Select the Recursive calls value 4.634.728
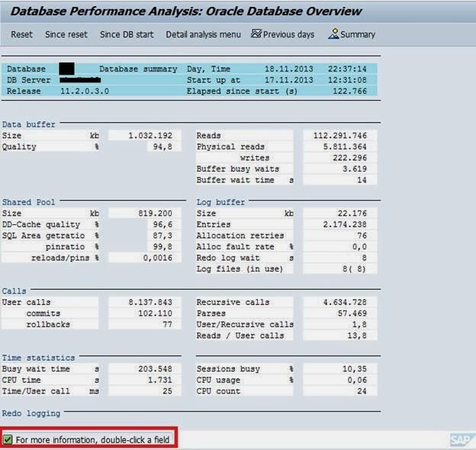This screenshot has height=450, width=476. pyautogui.click(x=345, y=302)
